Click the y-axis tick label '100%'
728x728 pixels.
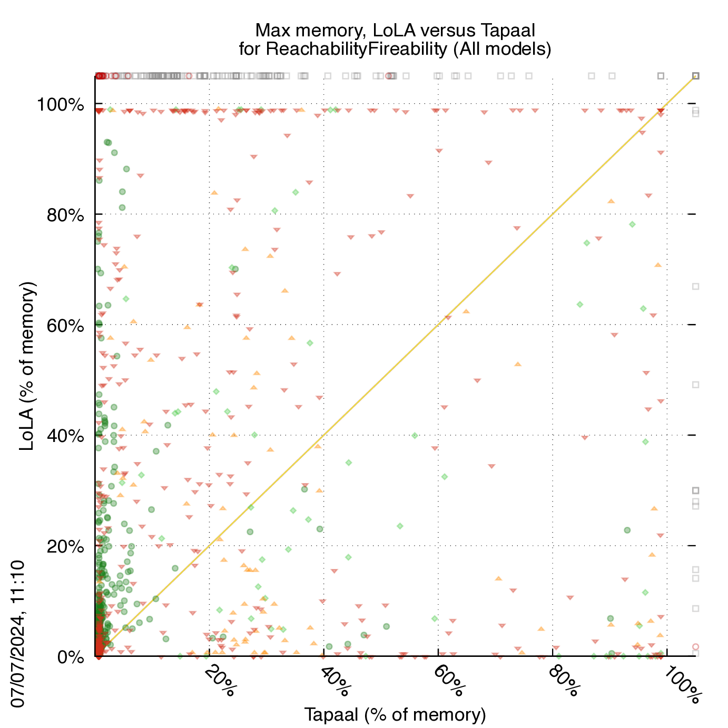coord(60,105)
